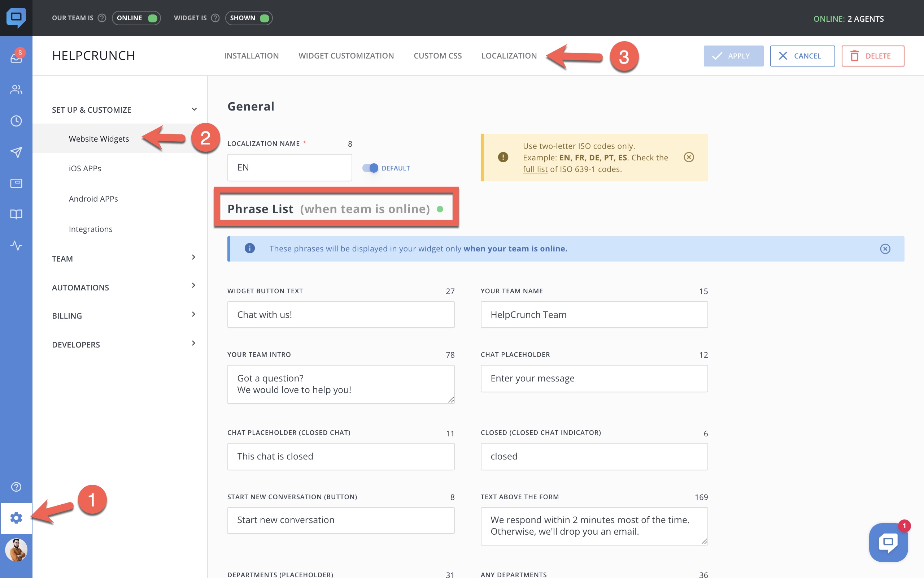Select Android APPs in the menu

(93, 199)
